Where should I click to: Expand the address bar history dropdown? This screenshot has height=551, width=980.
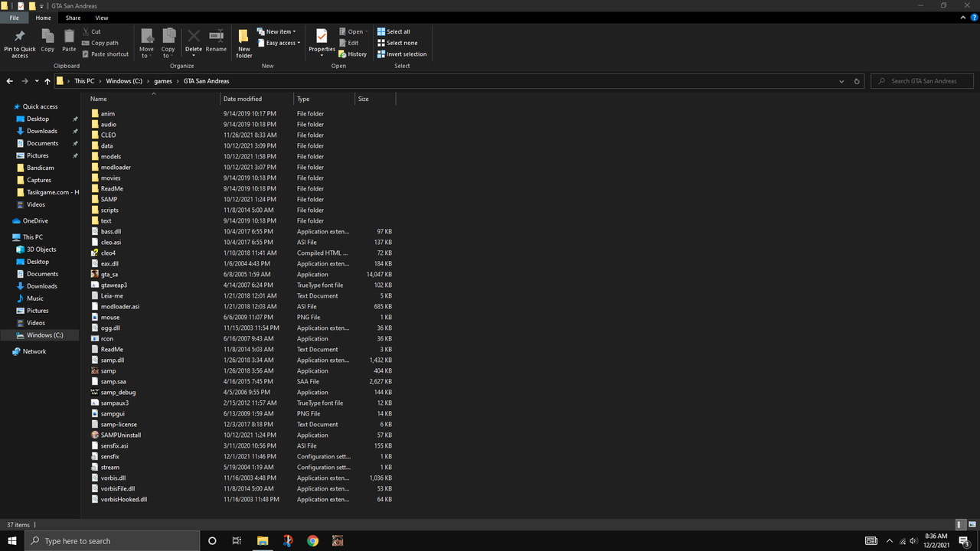(841, 81)
